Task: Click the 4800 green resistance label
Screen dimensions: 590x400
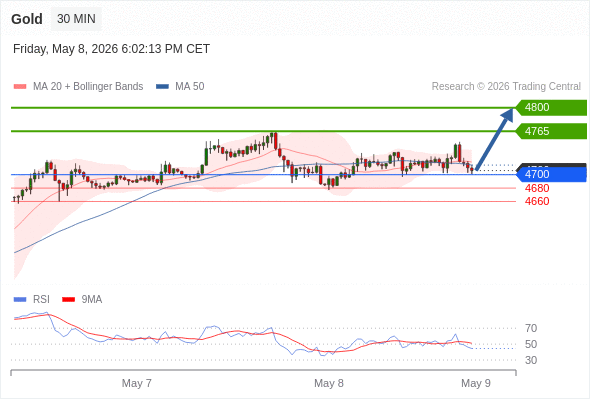Action: click(x=551, y=108)
